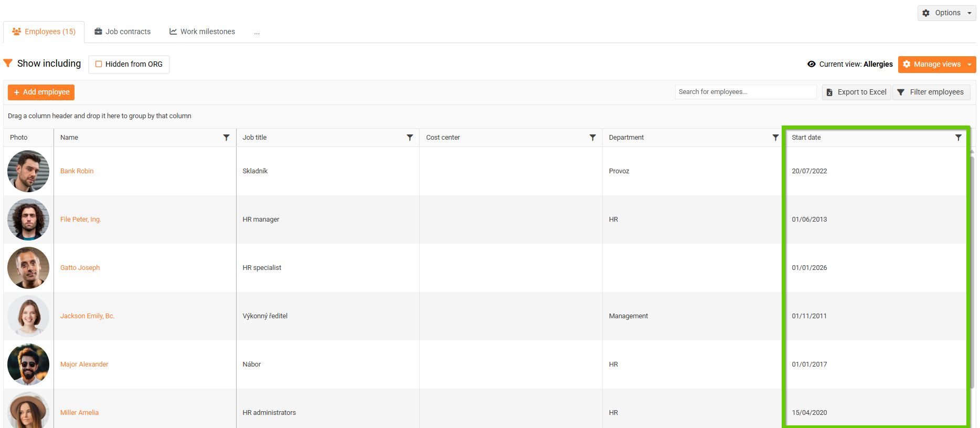Filter the Department column

775,138
